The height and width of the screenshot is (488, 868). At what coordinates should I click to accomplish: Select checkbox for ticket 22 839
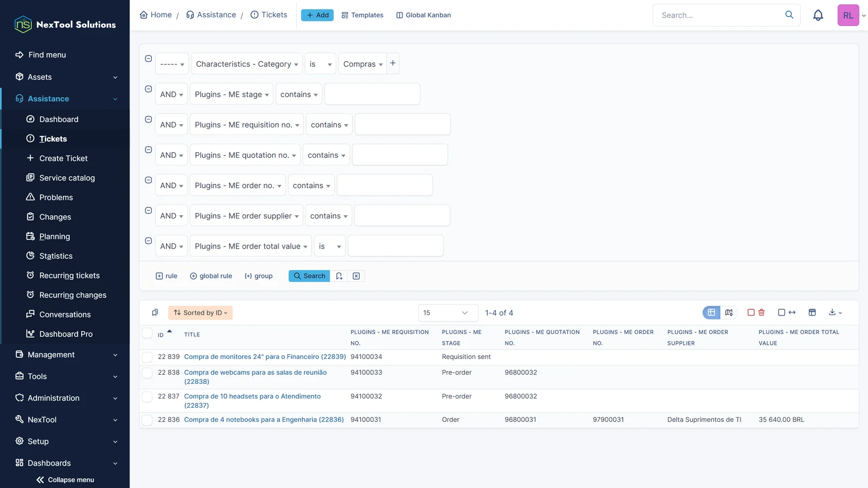(147, 357)
